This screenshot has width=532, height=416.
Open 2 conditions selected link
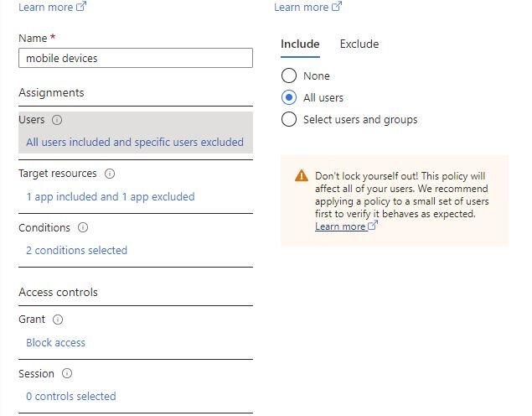77,250
